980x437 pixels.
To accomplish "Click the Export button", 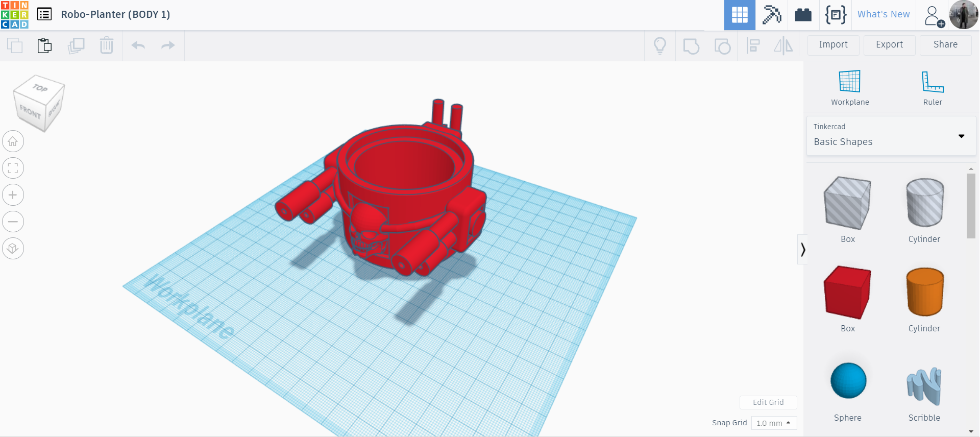I will [890, 45].
